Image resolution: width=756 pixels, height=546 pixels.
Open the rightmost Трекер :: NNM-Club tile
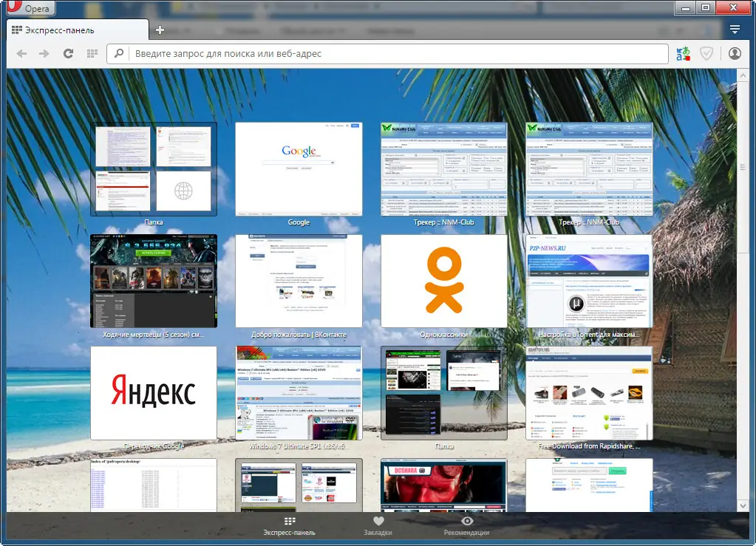(x=589, y=169)
